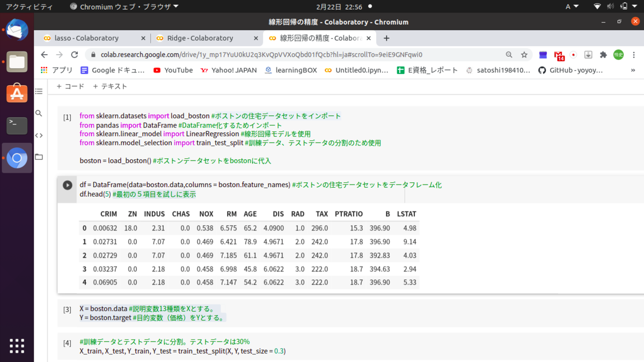Open the code snippets panel
Image resolution: width=644 pixels, height=362 pixels.
tap(39, 135)
